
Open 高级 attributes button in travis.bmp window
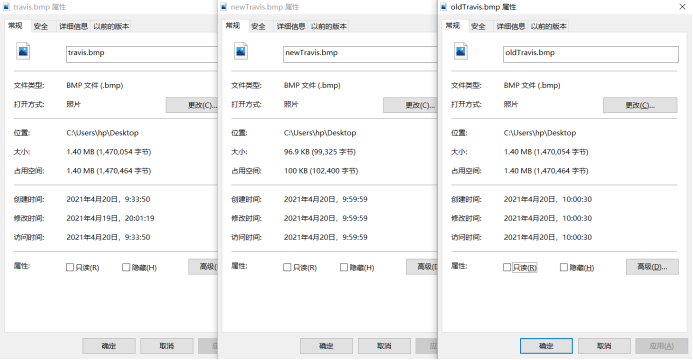click(x=203, y=267)
